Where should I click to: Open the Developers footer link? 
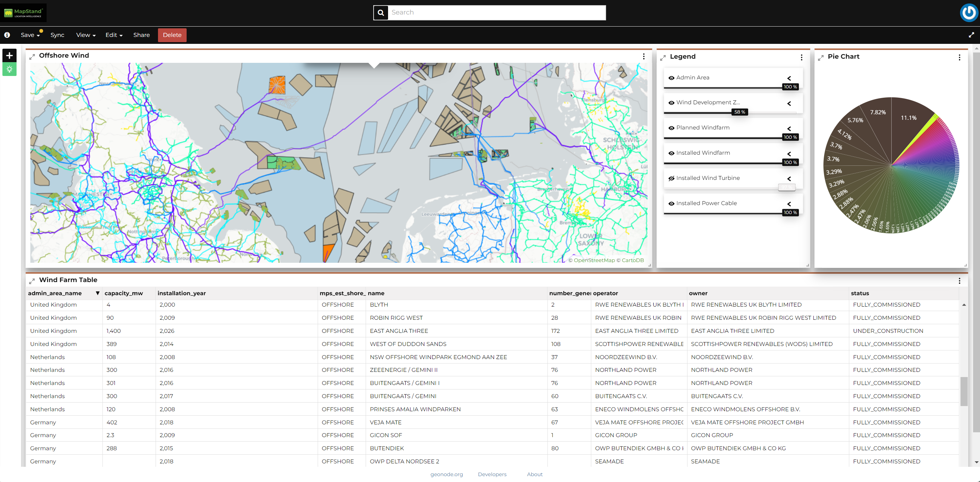(x=492, y=474)
